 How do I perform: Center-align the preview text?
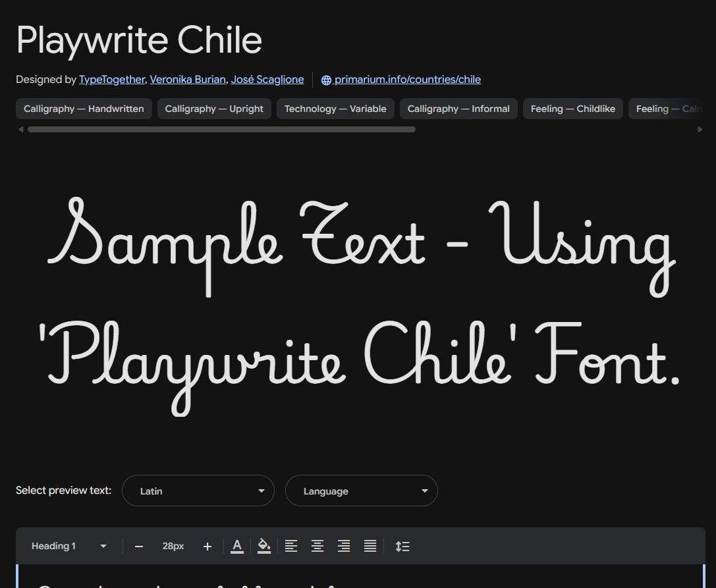pos(317,546)
